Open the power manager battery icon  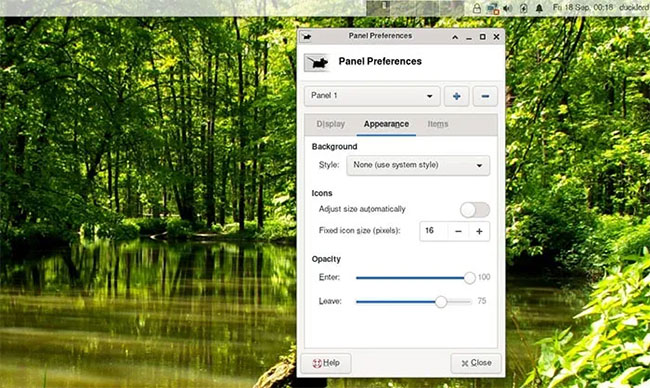pos(524,8)
